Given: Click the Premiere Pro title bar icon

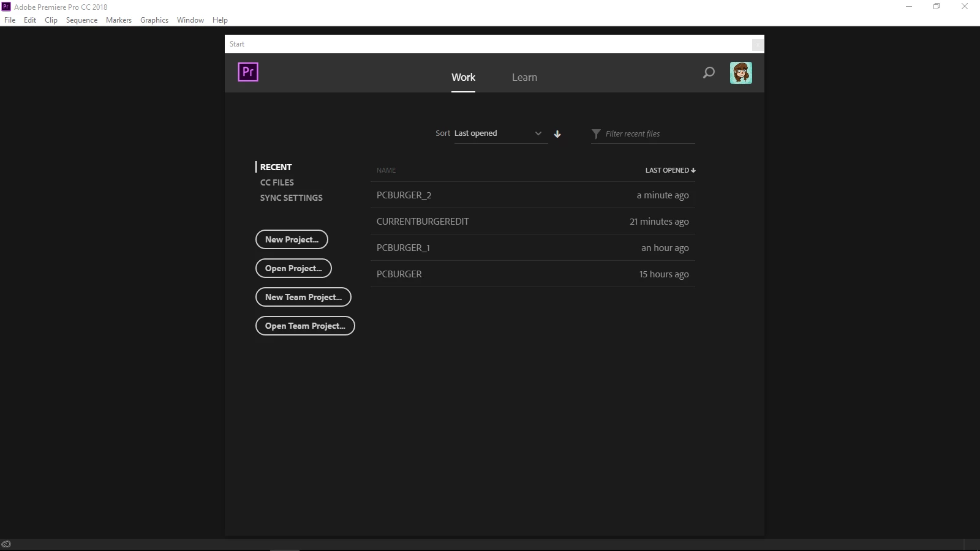Looking at the screenshot, I should pos(6,7).
